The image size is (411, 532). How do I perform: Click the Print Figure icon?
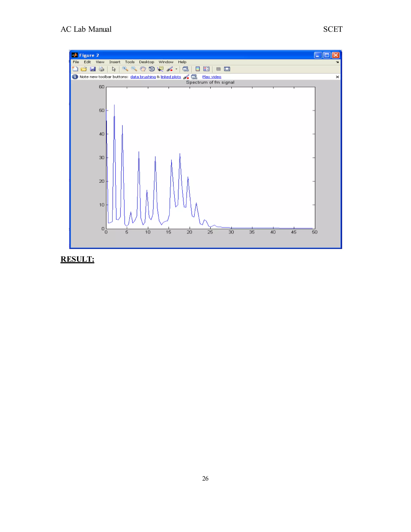pyautogui.click(x=101, y=69)
